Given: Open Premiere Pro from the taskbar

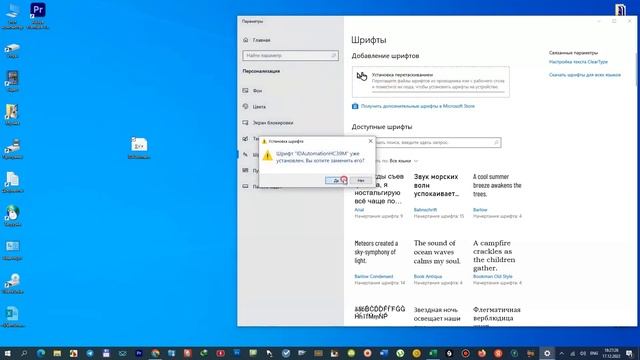Looking at the screenshot, I should coord(139,353).
